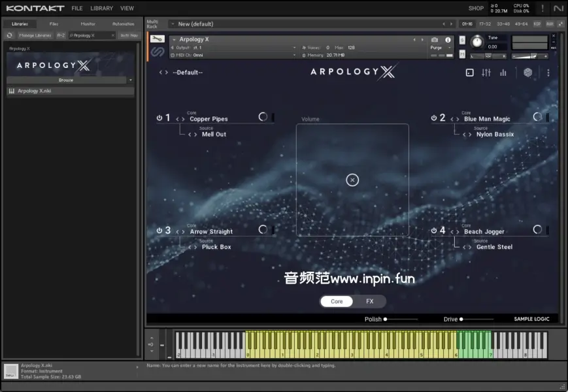
Task: Open the mixer sliders view icon
Action: tap(486, 73)
